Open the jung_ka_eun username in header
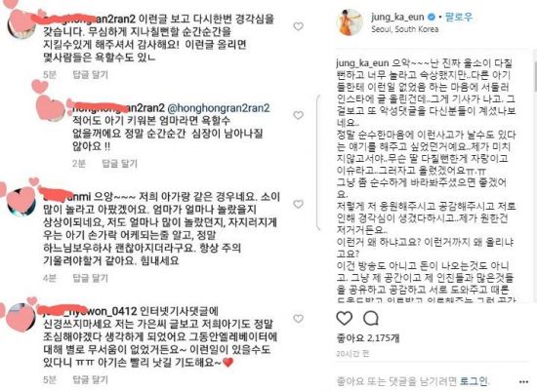Image resolution: width=537 pixels, height=392 pixels. tap(397, 17)
